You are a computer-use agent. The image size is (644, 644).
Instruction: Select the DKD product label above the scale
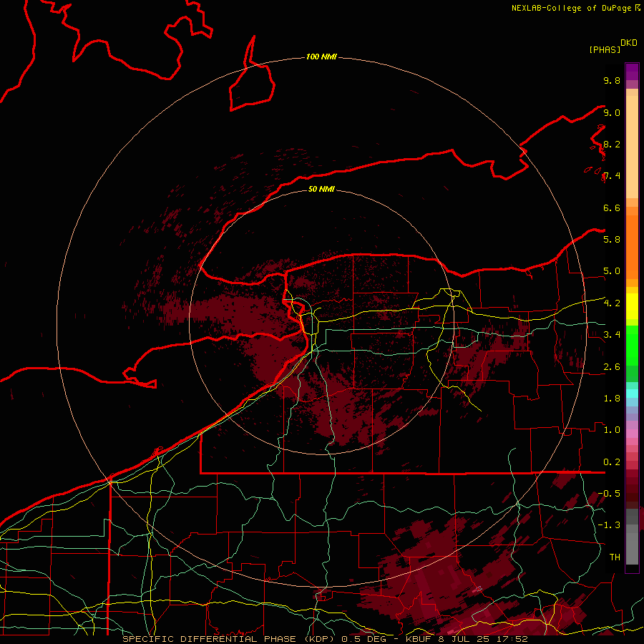629,42
